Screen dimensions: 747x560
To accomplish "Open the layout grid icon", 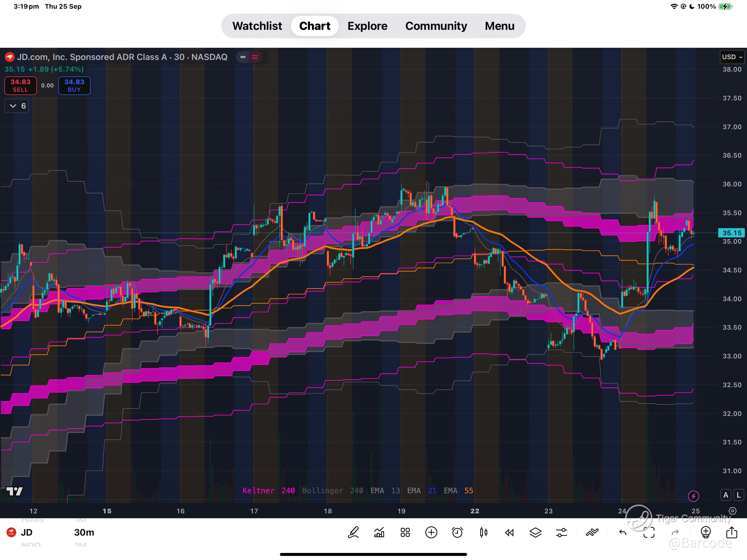I will (405, 532).
